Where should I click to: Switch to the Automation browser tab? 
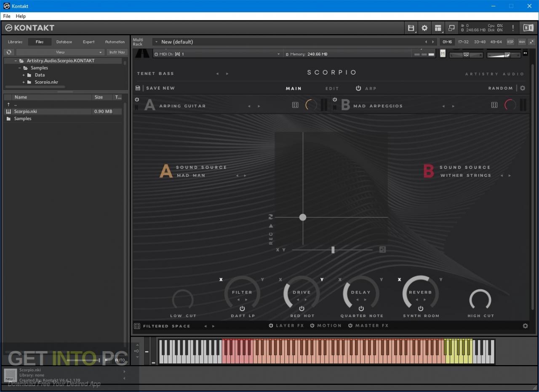click(115, 42)
